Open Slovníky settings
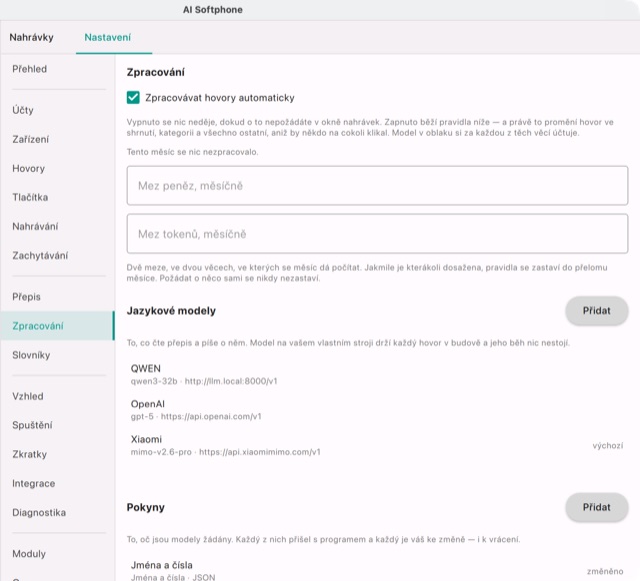Viewport: 640px width, 581px height. [57, 355]
